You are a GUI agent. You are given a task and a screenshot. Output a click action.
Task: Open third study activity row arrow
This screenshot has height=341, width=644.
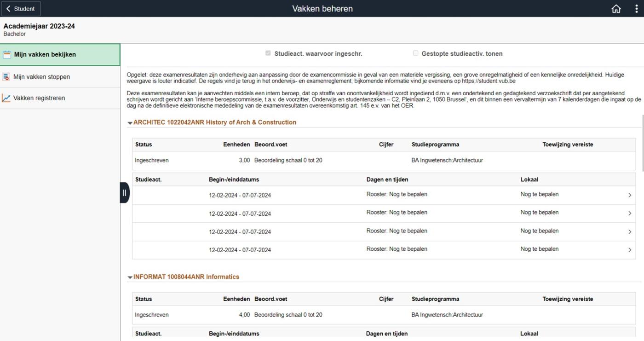(x=630, y=232)
